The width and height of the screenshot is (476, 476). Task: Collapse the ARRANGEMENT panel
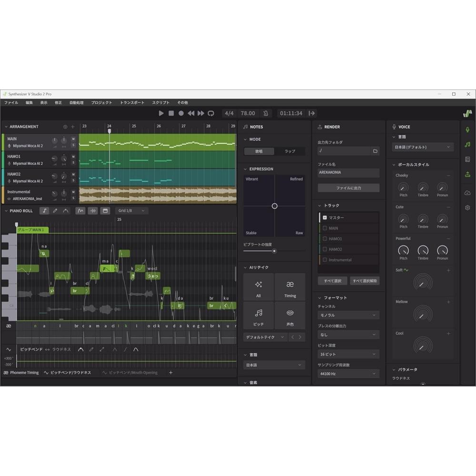[x=6, y=127]
